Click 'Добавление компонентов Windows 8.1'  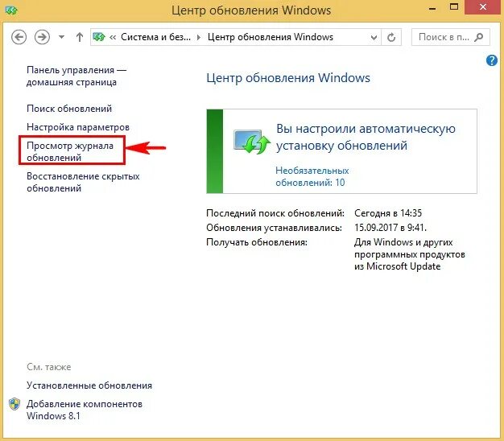tap(85, 410)
